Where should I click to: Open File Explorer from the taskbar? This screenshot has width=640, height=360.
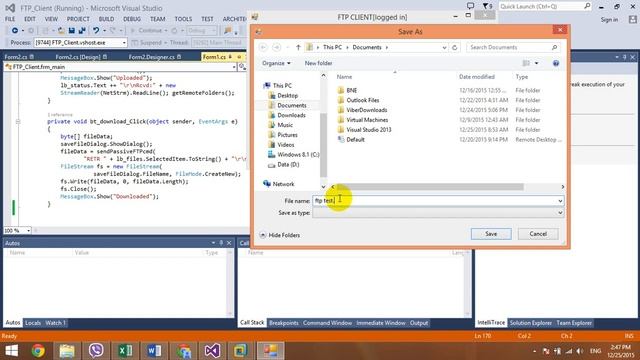coord(67,351)
